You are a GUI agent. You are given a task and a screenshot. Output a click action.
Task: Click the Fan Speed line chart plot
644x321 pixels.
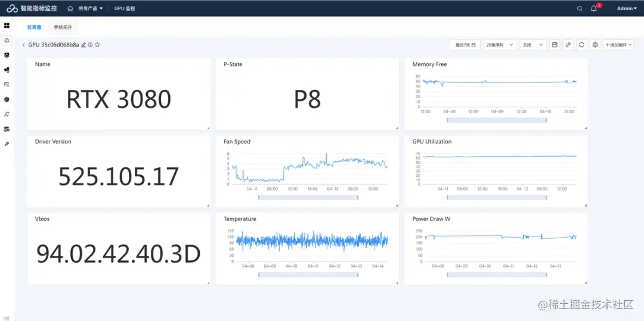click(x=309, y=169)
